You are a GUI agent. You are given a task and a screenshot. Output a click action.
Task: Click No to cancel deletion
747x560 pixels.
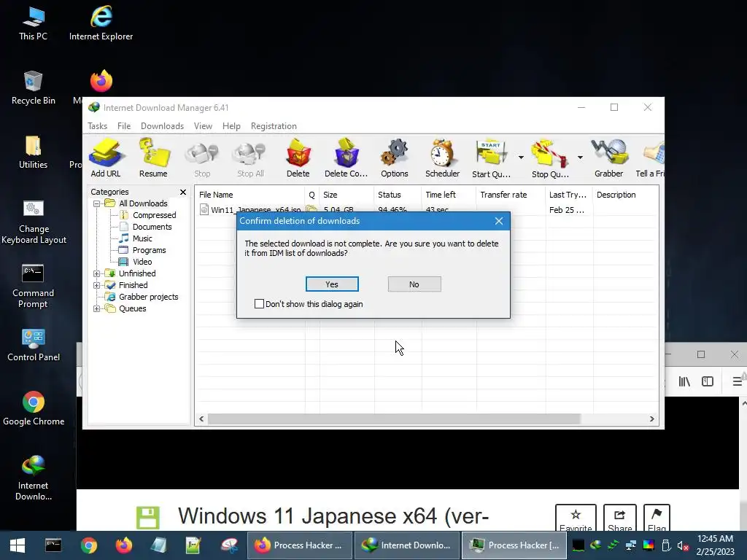click(414, 284)
